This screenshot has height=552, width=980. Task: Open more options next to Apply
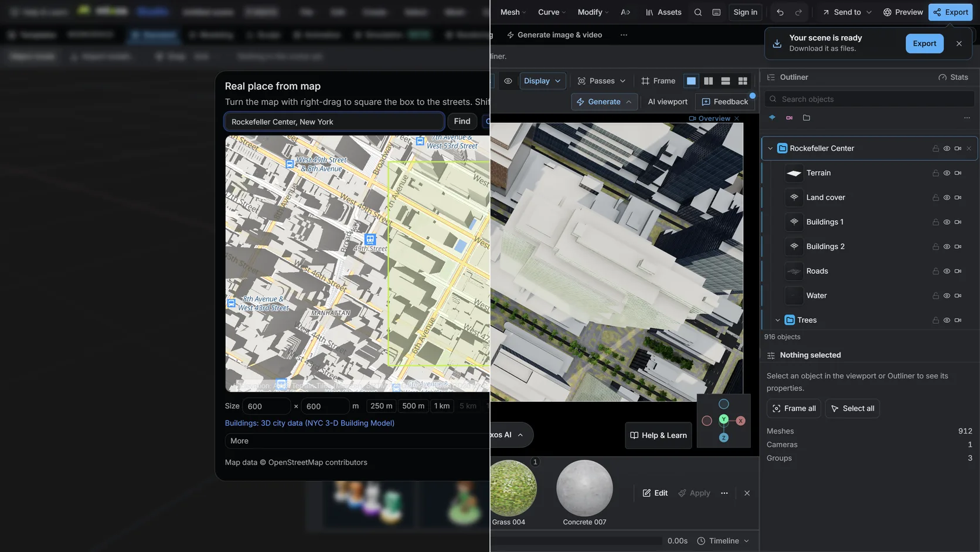coord(724,493)
